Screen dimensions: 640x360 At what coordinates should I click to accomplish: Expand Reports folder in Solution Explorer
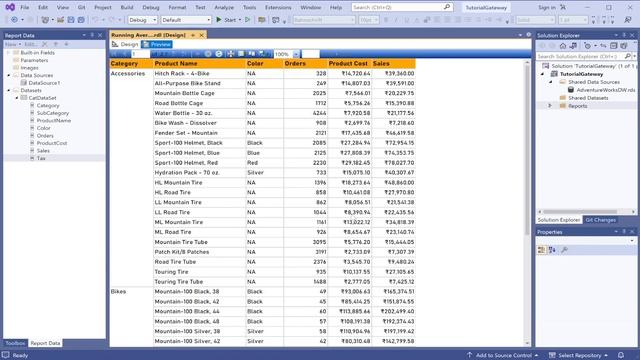pyautogui.click(x=550, y=106)
